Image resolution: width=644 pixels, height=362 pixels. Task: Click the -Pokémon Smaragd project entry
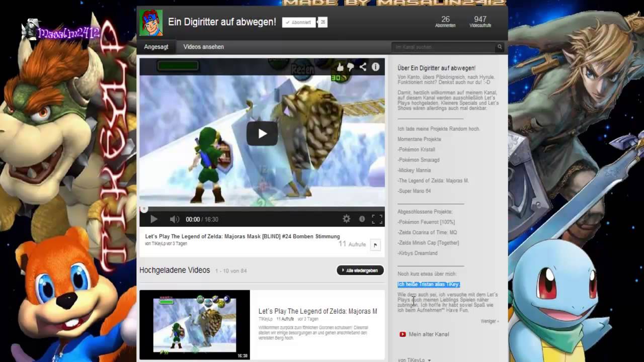[x=419, y=160]
